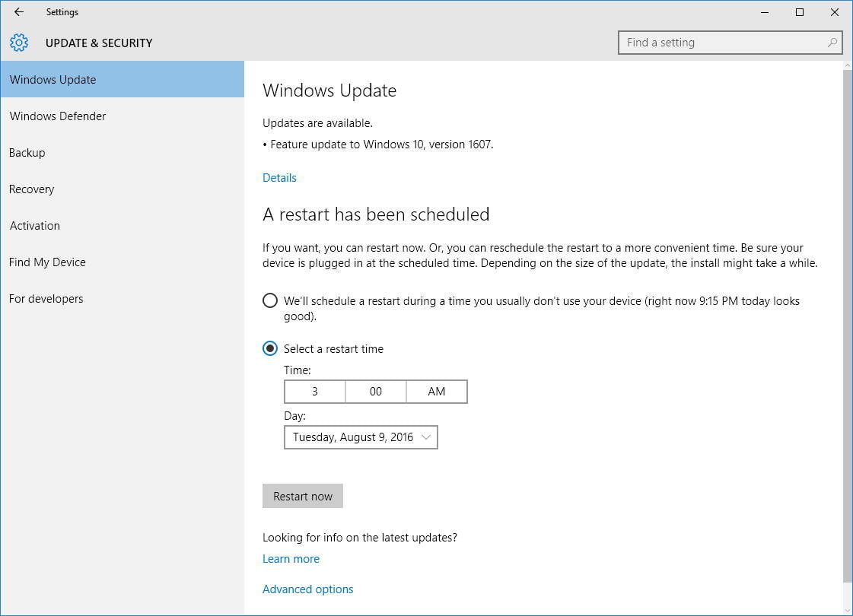This screenshot has height=616, width=853.
Task: Minimize the Settings window
Action: (765, 12)
